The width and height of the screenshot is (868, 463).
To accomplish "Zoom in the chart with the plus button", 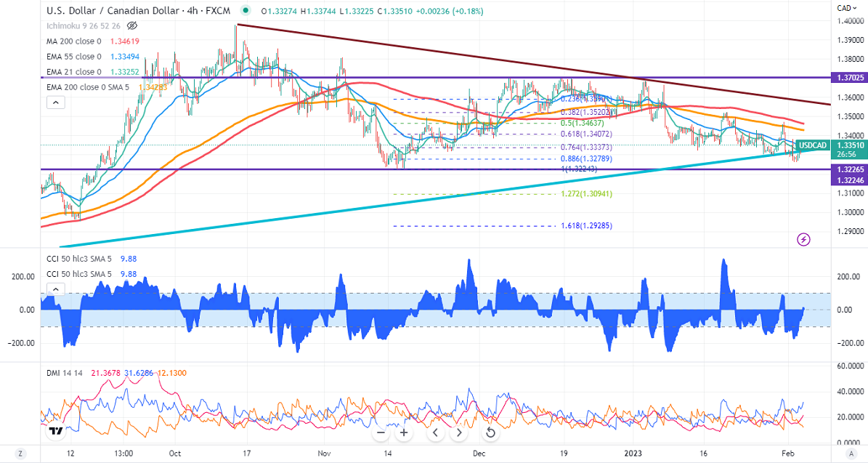I will pyautogui.click(x=404, y=433).
